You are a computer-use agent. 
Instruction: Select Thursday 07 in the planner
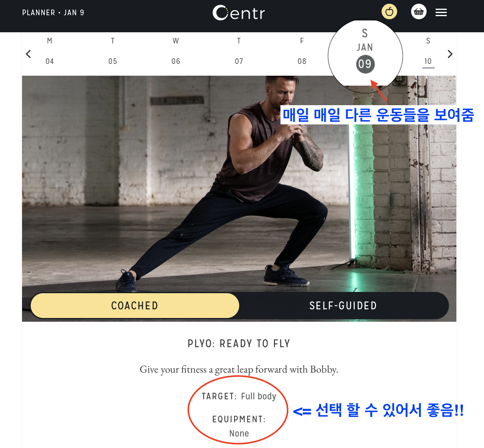pos(239,51)
